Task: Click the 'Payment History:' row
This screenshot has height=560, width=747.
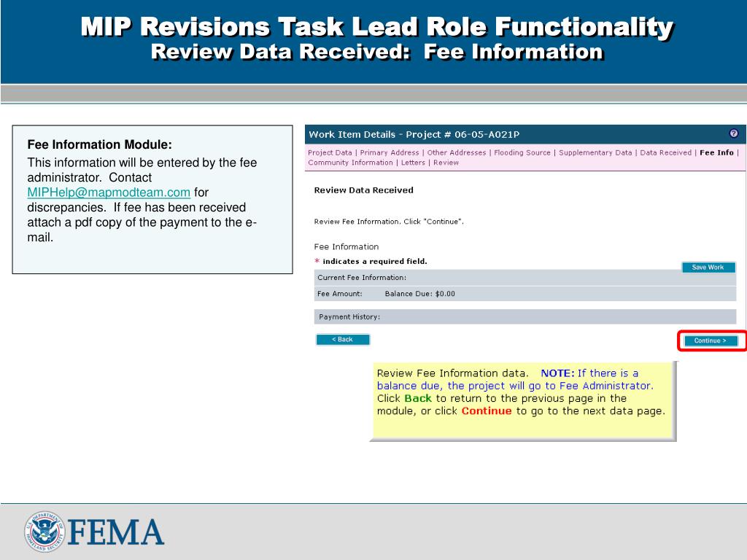Action: coord(525,316)
